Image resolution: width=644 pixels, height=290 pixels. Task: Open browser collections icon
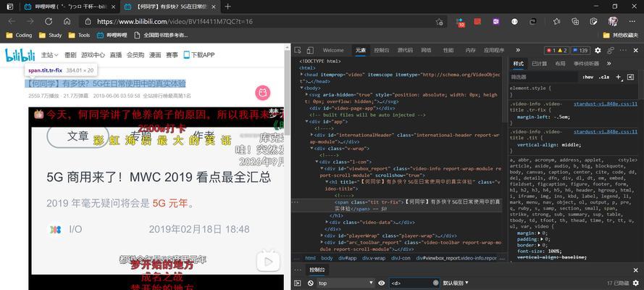coord(575,21)
